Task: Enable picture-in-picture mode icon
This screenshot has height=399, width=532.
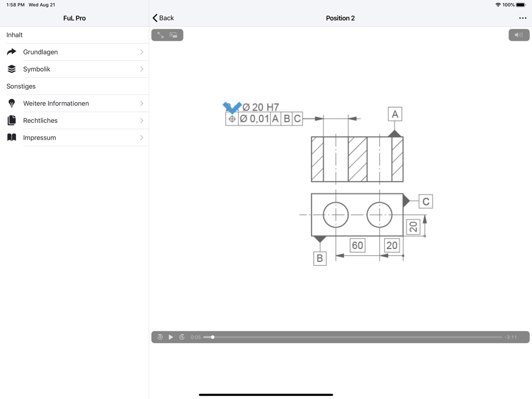Action: 173,35
